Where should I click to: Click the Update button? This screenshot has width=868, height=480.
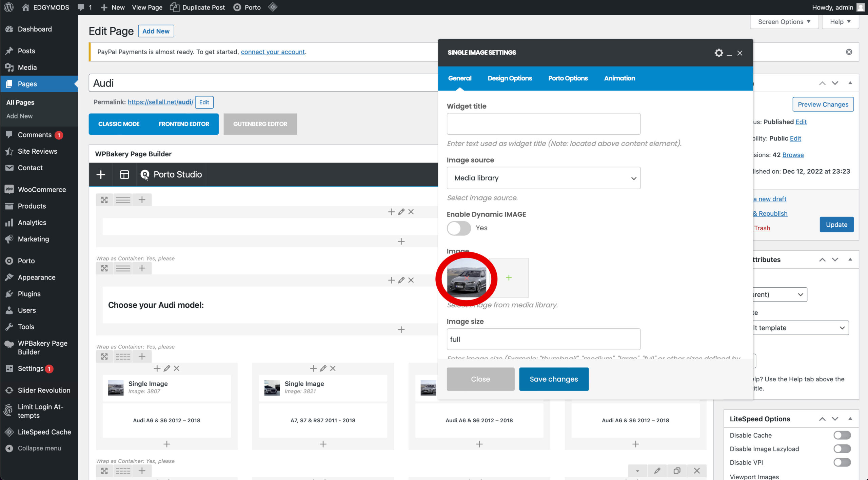836,225
